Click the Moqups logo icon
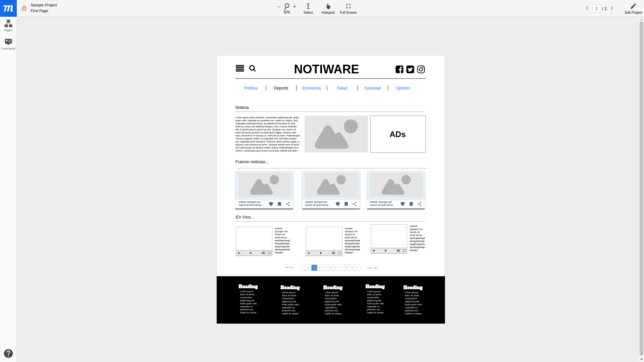644x362 pixels. tap(8, 8)
